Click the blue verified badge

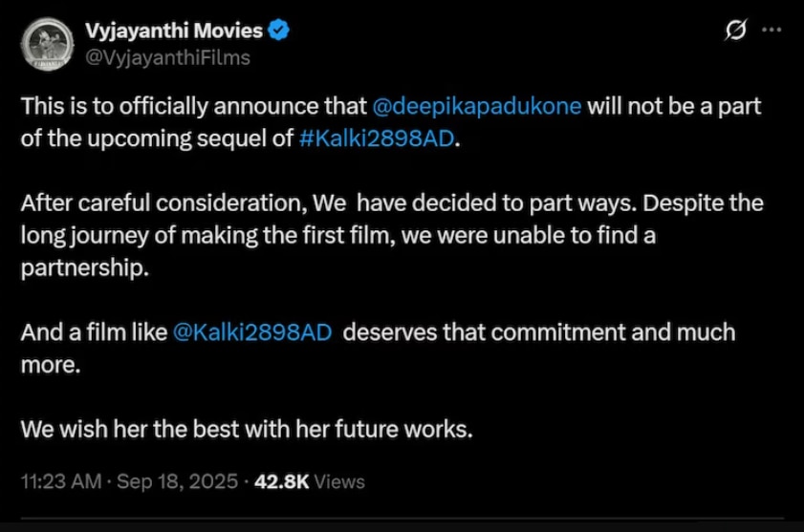[x=278, y=32]
